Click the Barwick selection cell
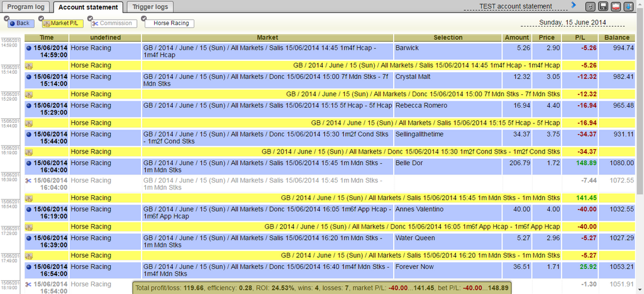The width and height of the screenshot is (644, 294). [x=448, y=52]
